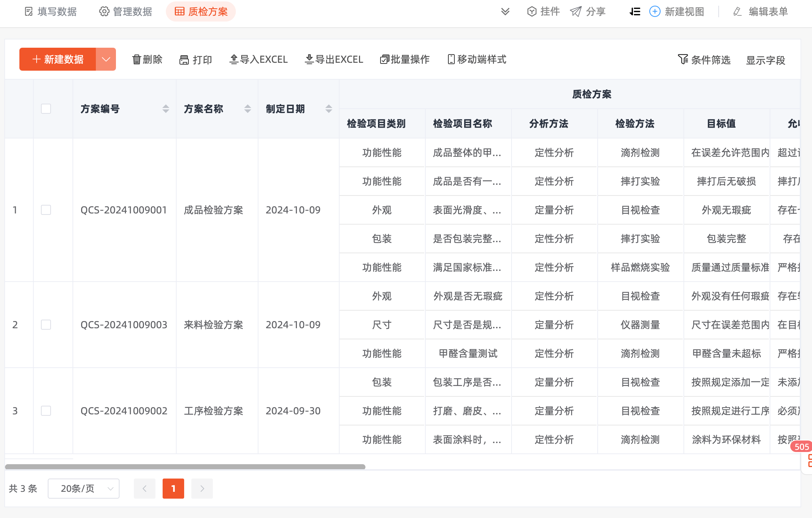Click the edit form (编辑表单) link
Image resolution: width=812 pixels, height=518 pixels.
pyautogui.click(x=760, y=12)
